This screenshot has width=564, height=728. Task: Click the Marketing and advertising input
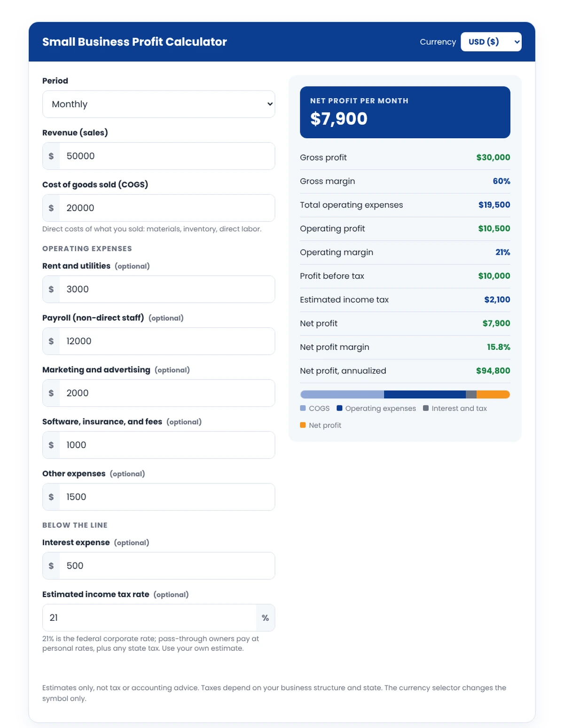[167, 393]
